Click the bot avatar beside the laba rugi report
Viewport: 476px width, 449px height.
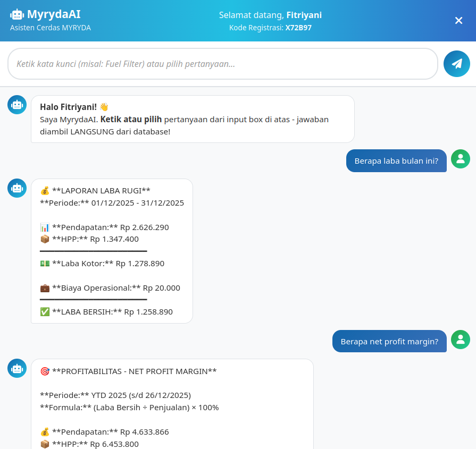tap(16, 188)
